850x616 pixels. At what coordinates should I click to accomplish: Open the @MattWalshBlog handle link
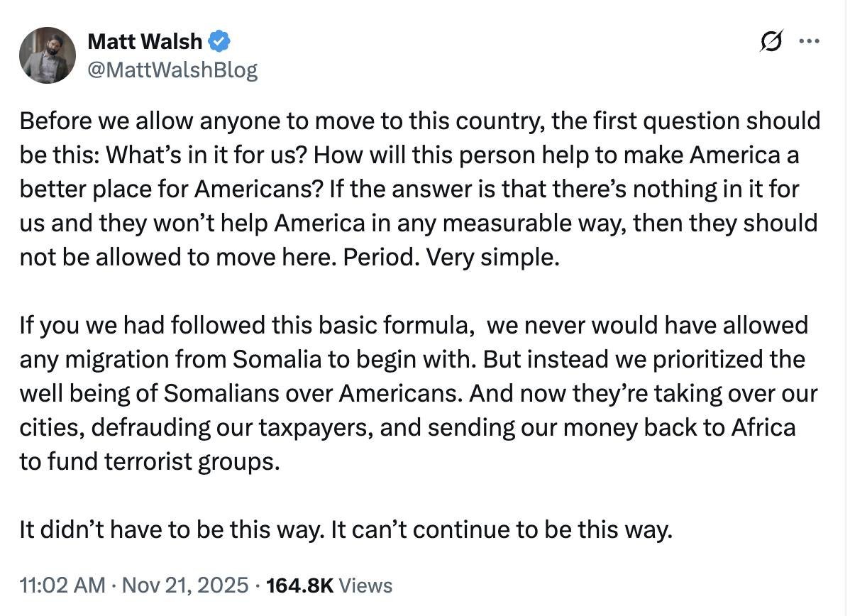pos(172,70)
